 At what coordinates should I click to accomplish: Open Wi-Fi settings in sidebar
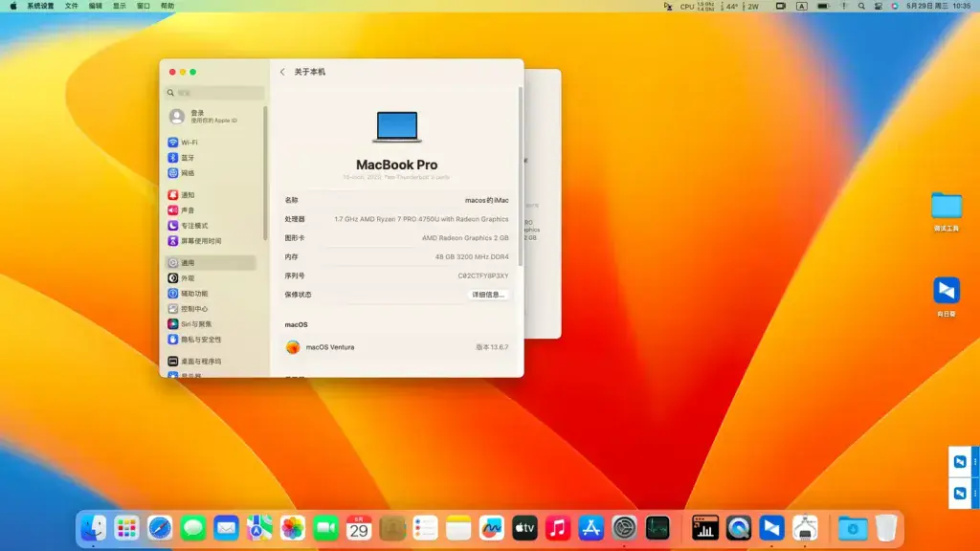point(212,143)
